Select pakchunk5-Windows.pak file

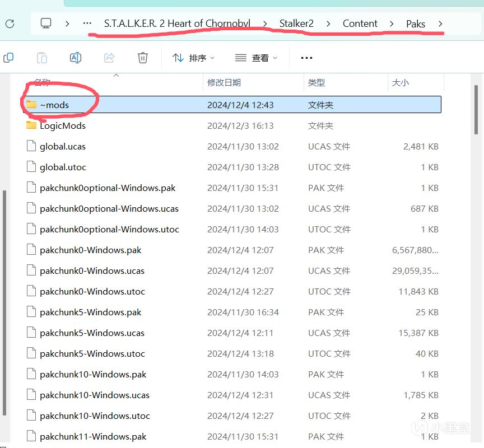point(232,311)
